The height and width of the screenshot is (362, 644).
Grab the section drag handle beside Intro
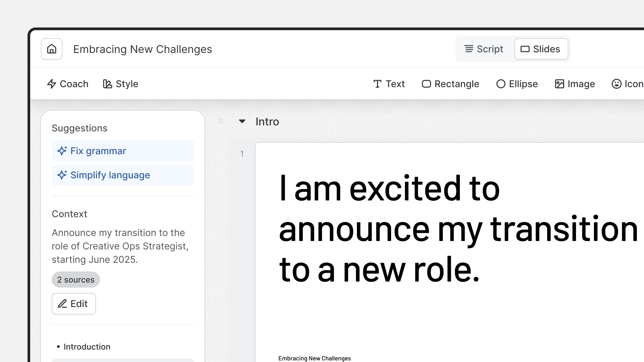[221, 121]
